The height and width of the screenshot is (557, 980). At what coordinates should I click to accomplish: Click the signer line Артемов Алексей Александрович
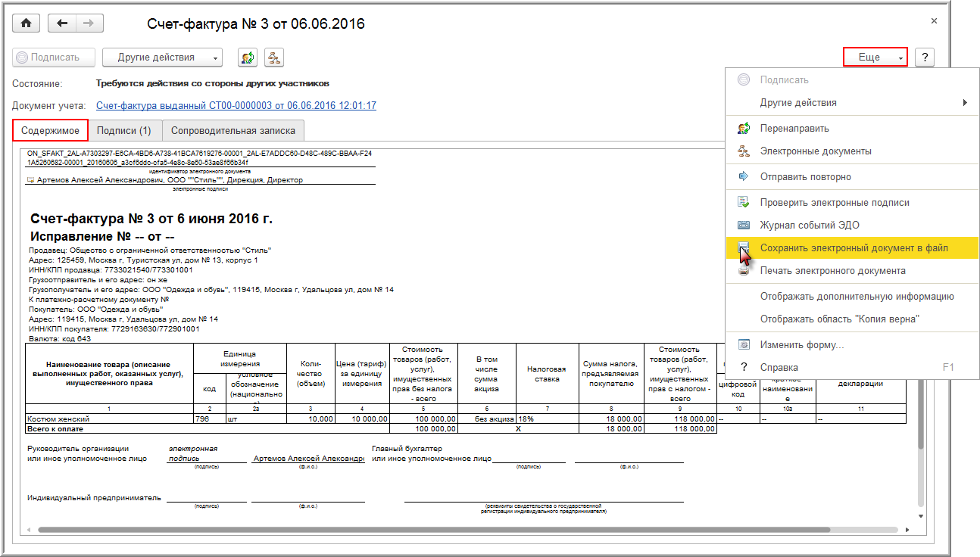tap(164, 180)
